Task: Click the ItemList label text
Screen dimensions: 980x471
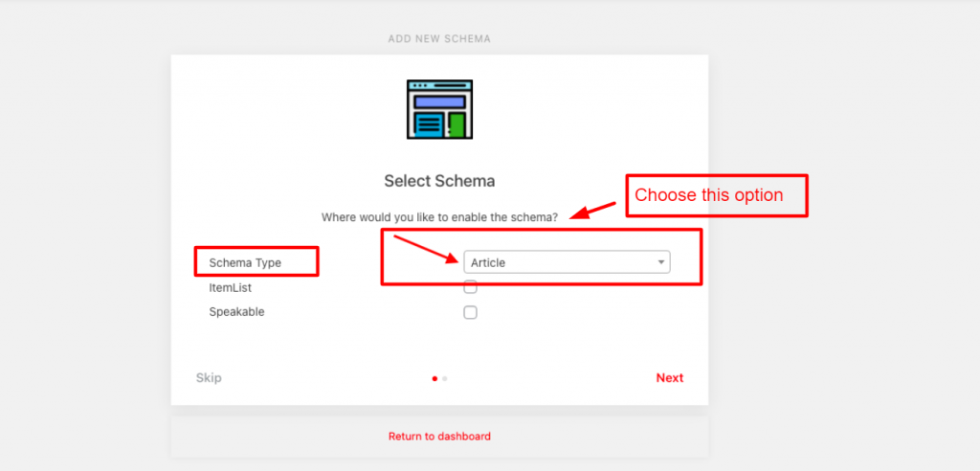Action: click(x=231, y=287)
